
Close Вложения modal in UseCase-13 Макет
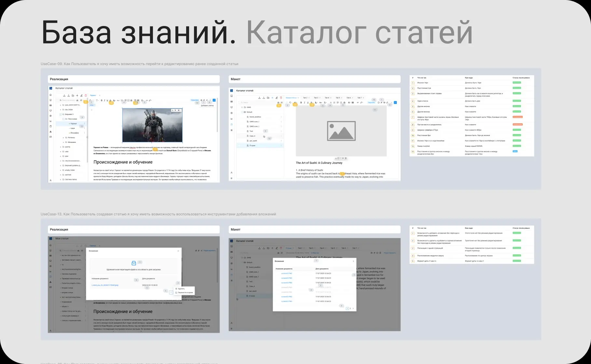(x=353, y=261)
